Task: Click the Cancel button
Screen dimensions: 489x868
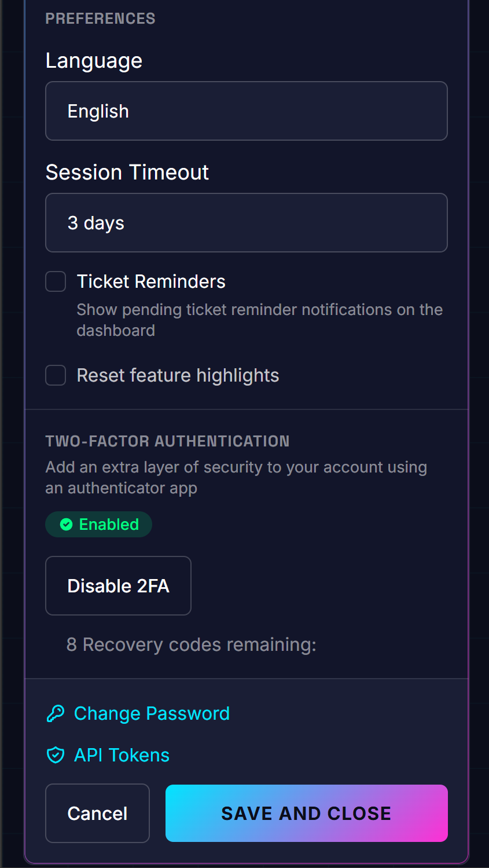Action: (97, 814)
